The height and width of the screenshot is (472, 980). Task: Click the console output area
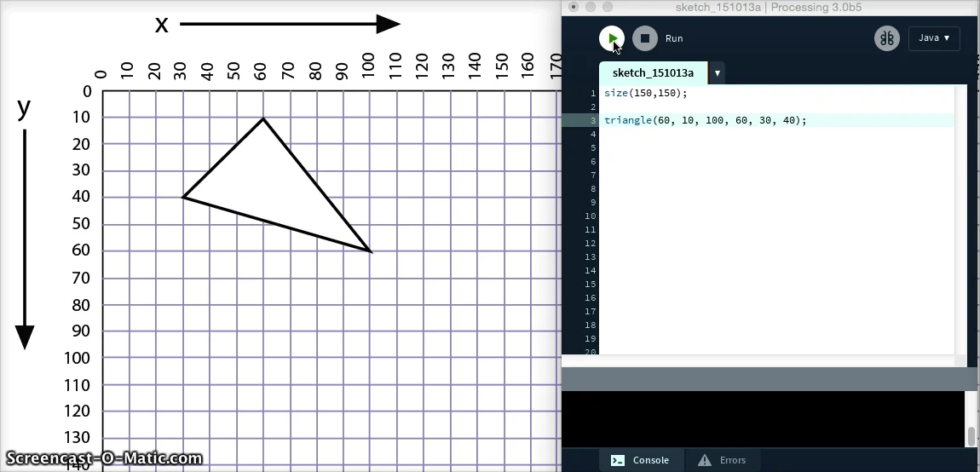tap(764, 419)
